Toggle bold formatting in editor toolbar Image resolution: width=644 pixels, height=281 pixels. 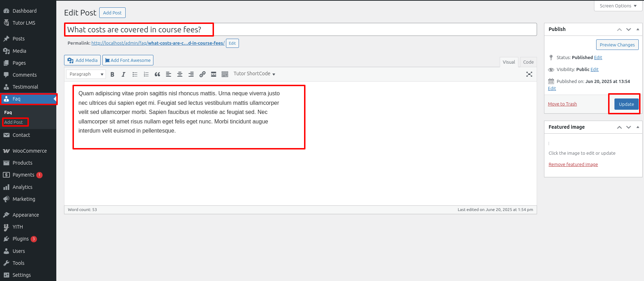(112, 74)
